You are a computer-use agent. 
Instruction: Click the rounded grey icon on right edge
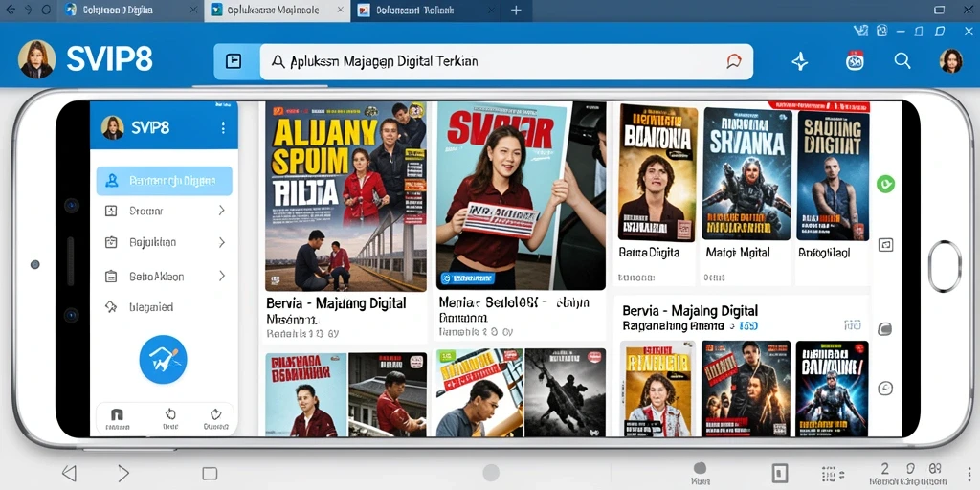pyautogui.click(x=885, y=329)
